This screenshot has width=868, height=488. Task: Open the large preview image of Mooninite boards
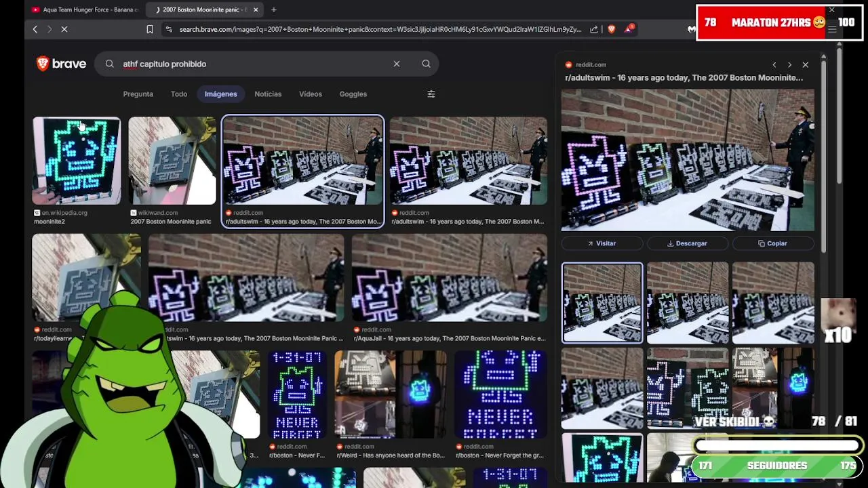688,160
